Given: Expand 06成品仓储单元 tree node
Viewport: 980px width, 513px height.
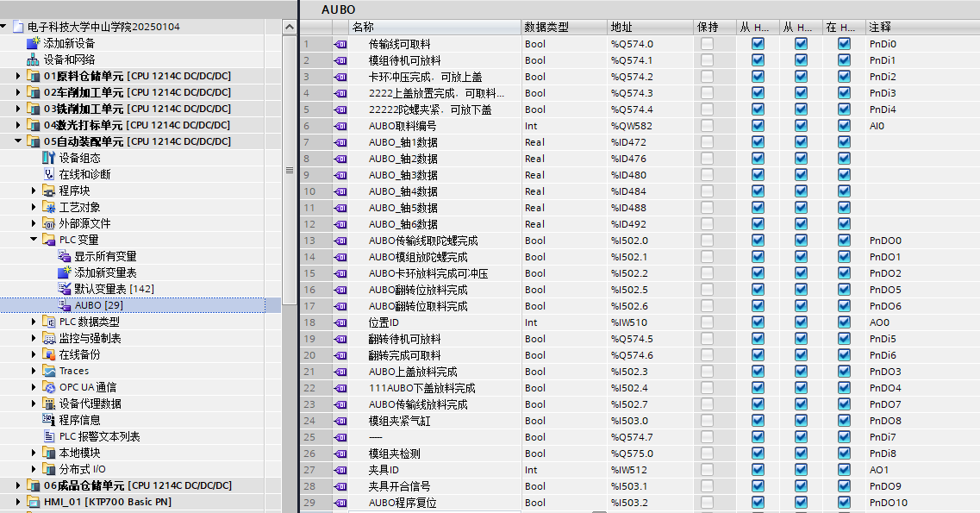Looking at the screenshot, I should (17, 485).
